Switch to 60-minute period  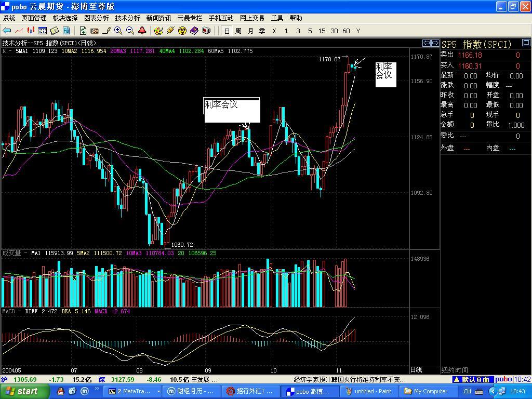point(346,31)
